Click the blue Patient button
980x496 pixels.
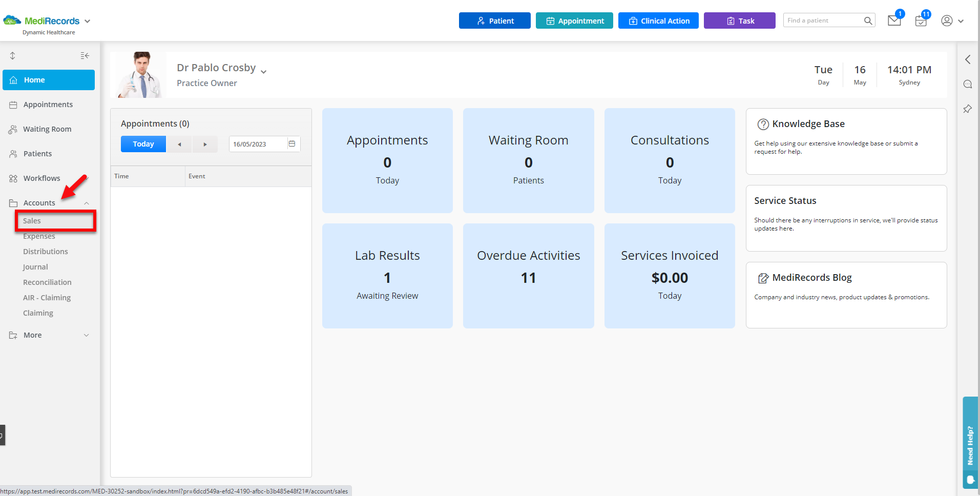click(x=494, y=20)
